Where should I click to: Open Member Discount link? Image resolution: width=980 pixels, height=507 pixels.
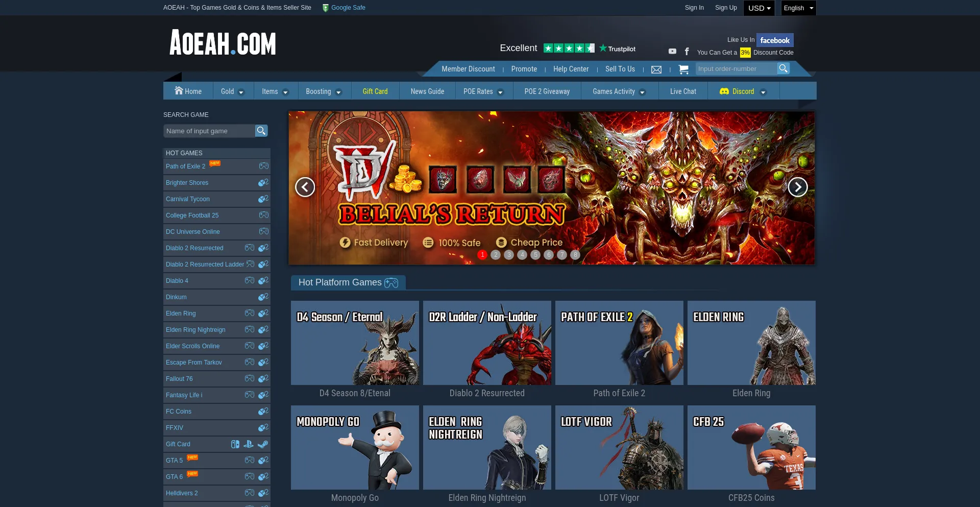(468, 69)
